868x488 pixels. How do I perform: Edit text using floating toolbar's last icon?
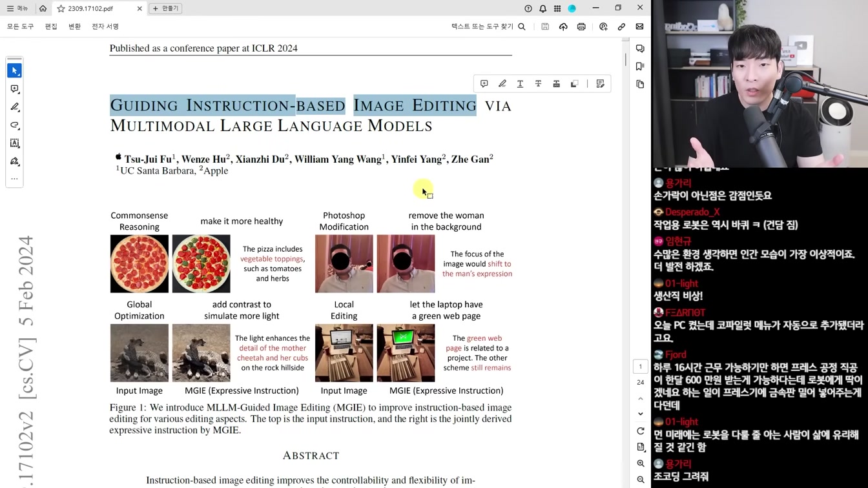click(600, 84)
